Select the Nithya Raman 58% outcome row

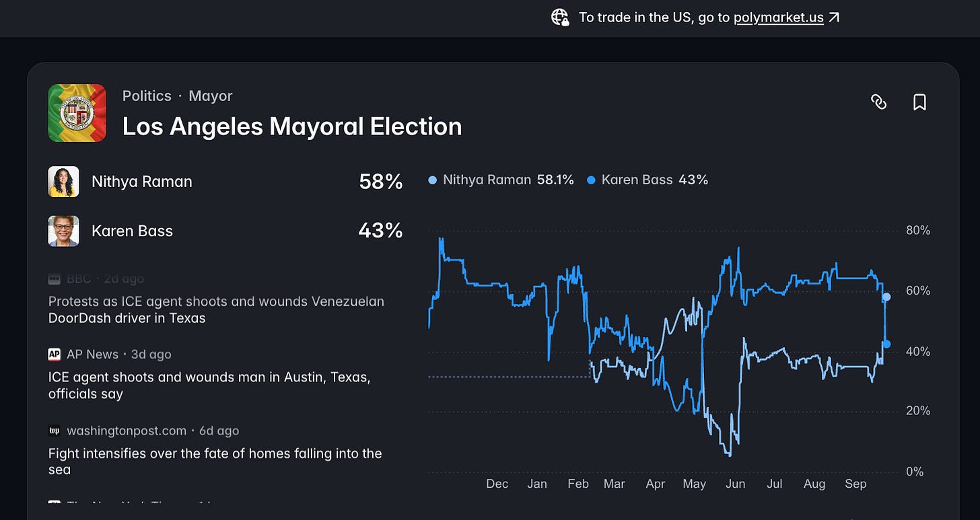pyautogui.click(x=225, y=182)
